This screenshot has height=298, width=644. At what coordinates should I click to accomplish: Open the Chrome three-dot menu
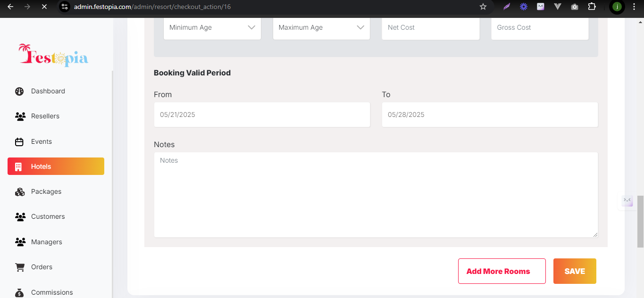pos(634,7)
